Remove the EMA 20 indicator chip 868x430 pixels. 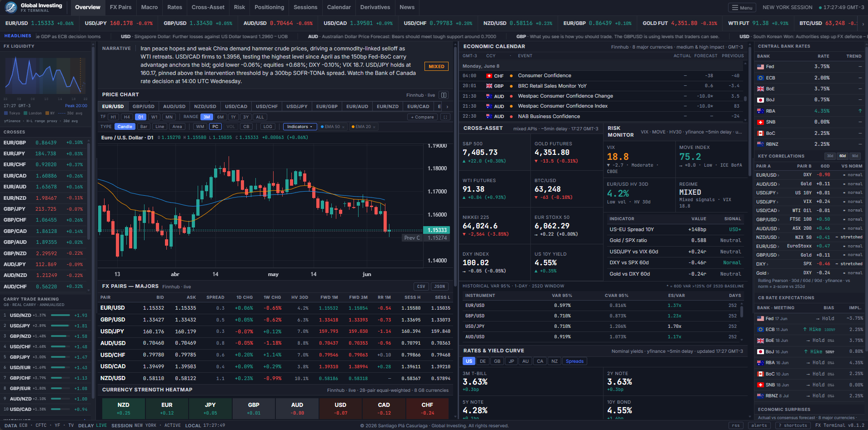click(x=374, y=127)
